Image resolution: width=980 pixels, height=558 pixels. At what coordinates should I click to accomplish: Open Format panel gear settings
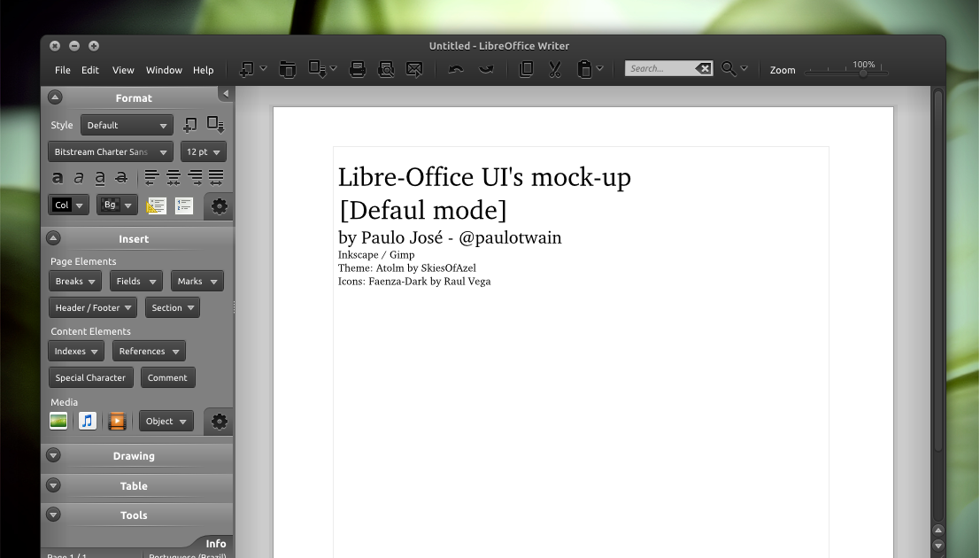pyautogui.click(x=219, y=205)
